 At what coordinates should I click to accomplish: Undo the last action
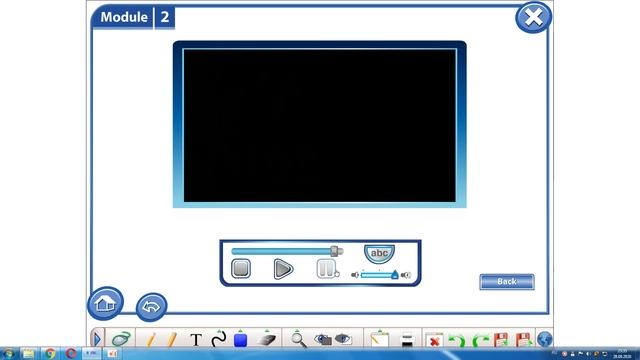click(x=457, y=340)
